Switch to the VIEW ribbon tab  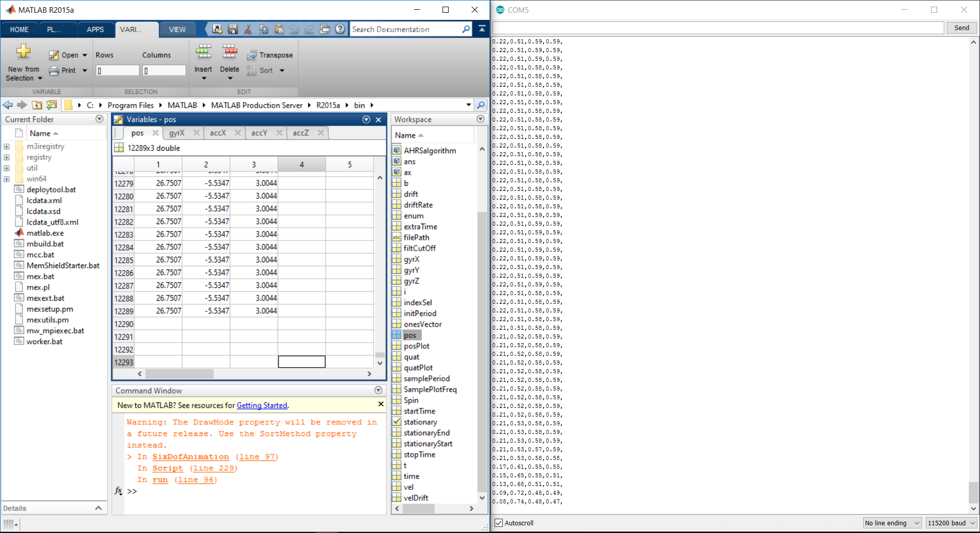click(177, 29)
